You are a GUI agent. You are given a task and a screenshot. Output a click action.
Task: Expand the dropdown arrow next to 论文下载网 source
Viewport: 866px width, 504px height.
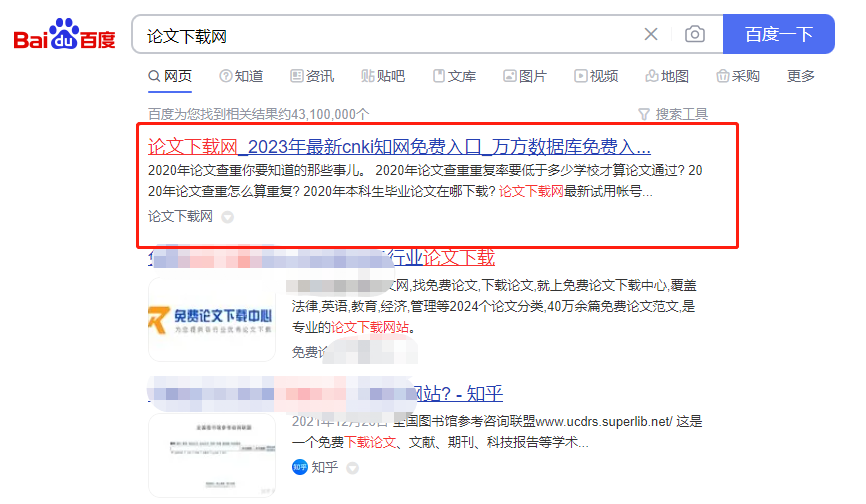(228, 217)
